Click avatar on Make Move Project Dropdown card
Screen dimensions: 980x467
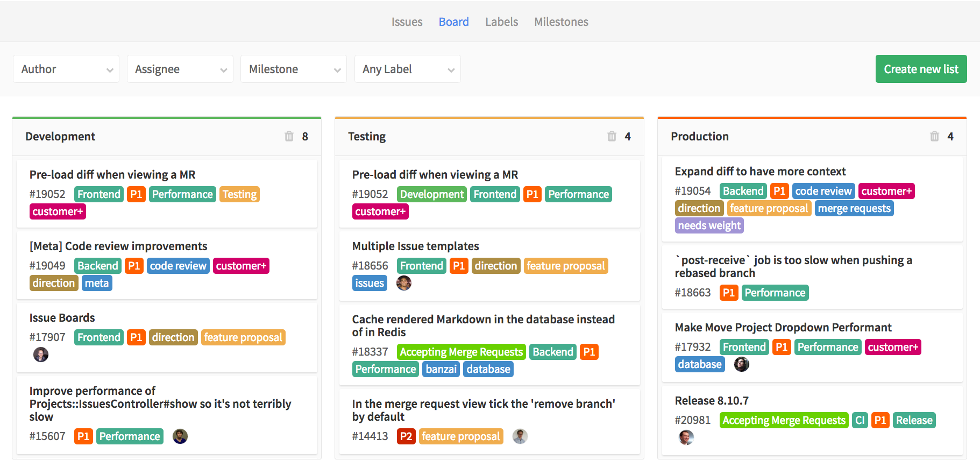[741, 364]
